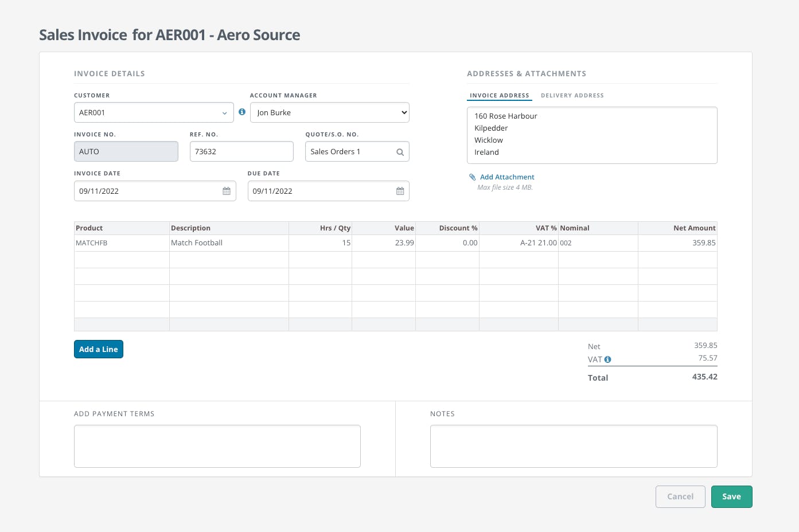Image resolution: width=799 pixels, height=532 pixels.
Task: Open the Invoice Date calendar icon
Action: click(227, 191)
